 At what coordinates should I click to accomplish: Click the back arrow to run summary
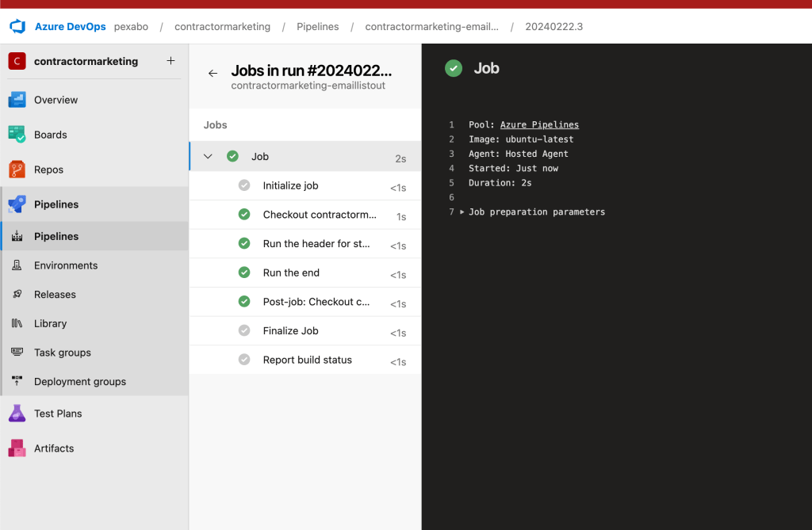pyautogui.click(x=213, y=74)
